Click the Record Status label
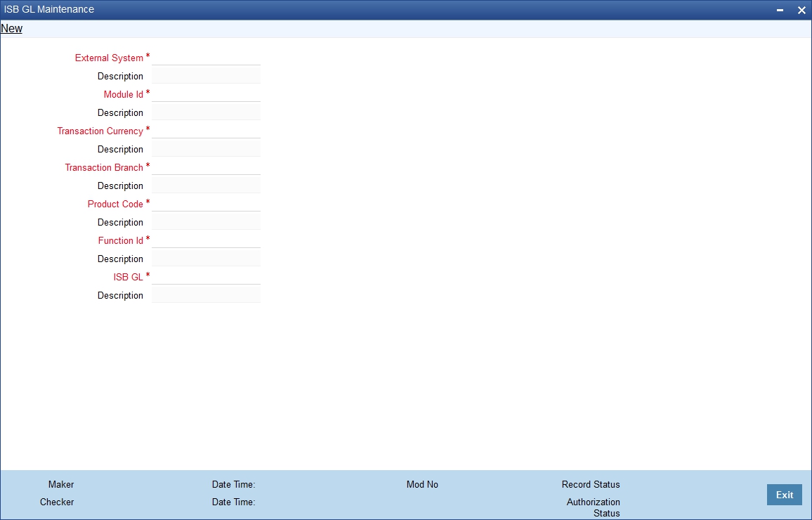 [590, 484]
